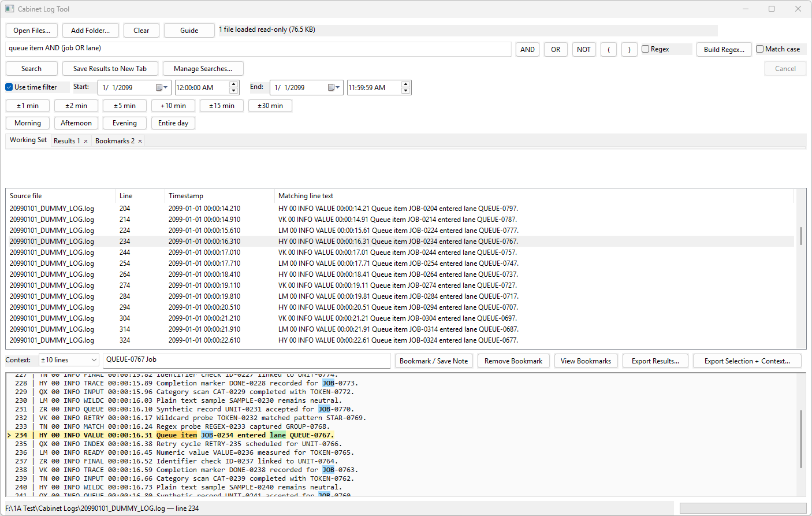
Task: Select result row for line 264
Action: click(400, 274)
